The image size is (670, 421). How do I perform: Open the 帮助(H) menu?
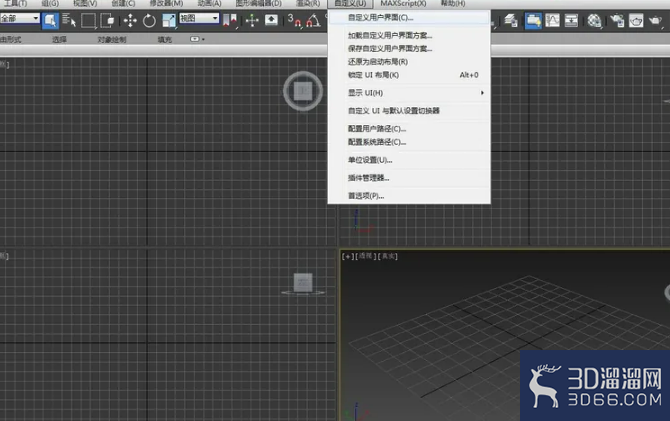453,3
